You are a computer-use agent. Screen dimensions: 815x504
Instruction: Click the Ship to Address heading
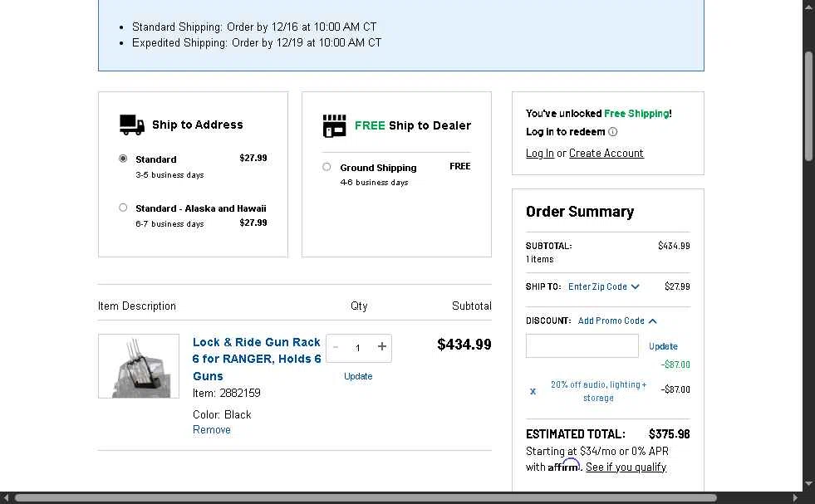[198, 125]
